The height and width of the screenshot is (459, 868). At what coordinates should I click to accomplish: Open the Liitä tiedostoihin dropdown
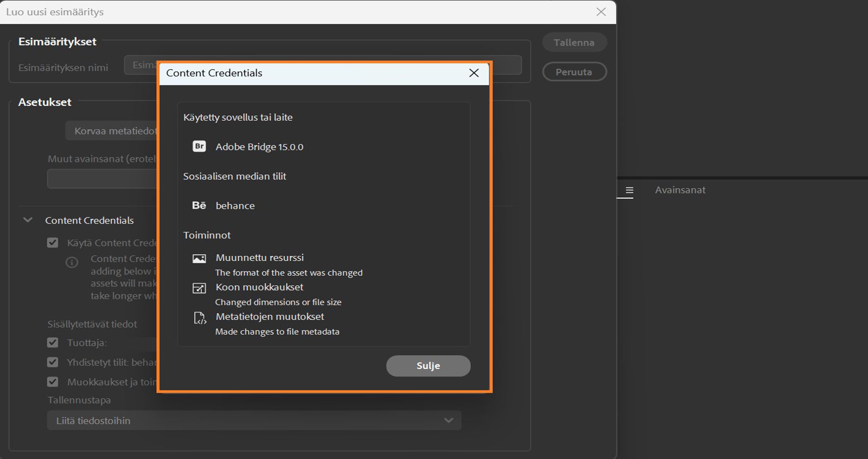254,421
